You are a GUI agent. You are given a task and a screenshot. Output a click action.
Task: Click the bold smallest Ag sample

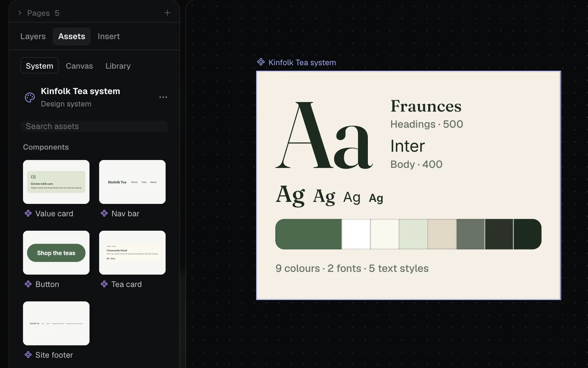[376, 198]
